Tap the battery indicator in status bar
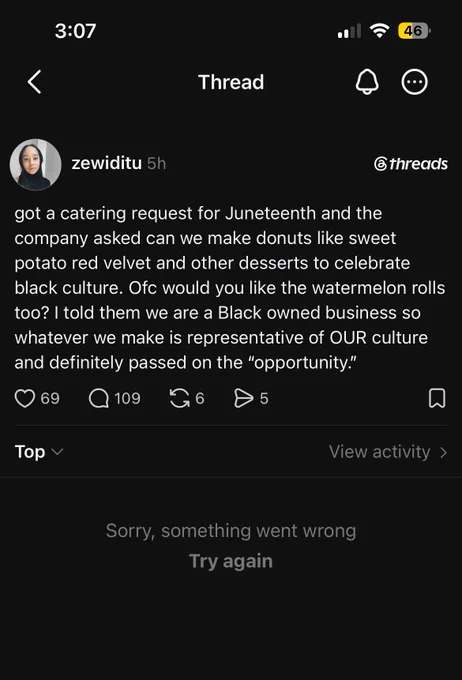Screen dimensions: 462x680 coord(414,31)
